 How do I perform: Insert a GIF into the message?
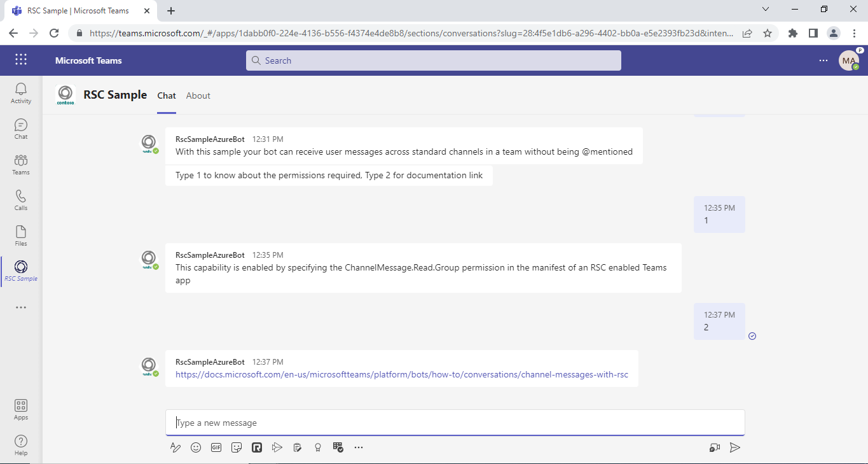point(216,447)
